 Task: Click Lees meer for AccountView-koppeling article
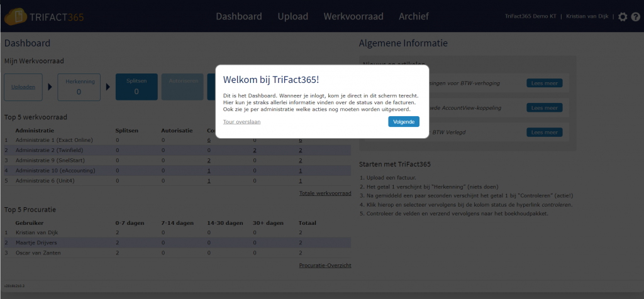pyautogui.click(x=544, y=108)
